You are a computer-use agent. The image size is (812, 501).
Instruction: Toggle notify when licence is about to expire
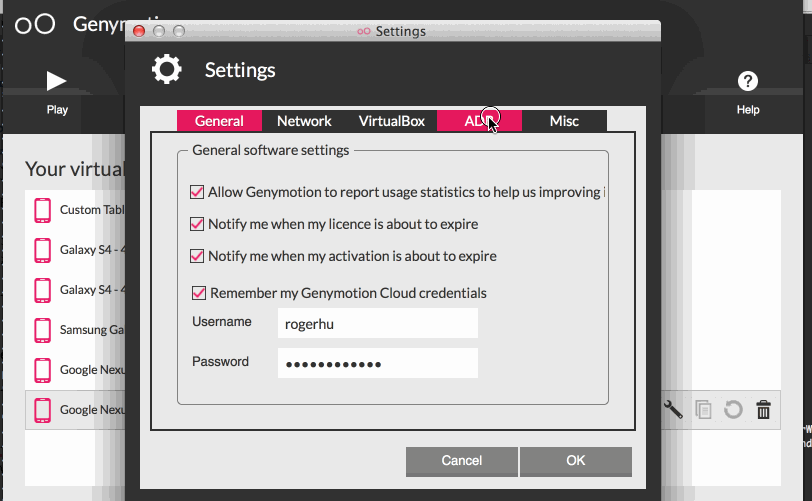(197, 224)
